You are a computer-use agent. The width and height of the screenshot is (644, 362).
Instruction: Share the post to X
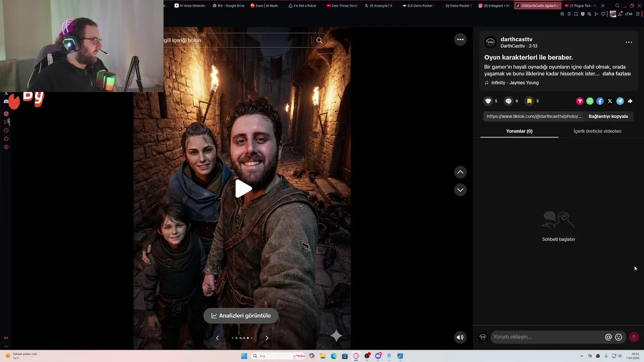point(610,101)
